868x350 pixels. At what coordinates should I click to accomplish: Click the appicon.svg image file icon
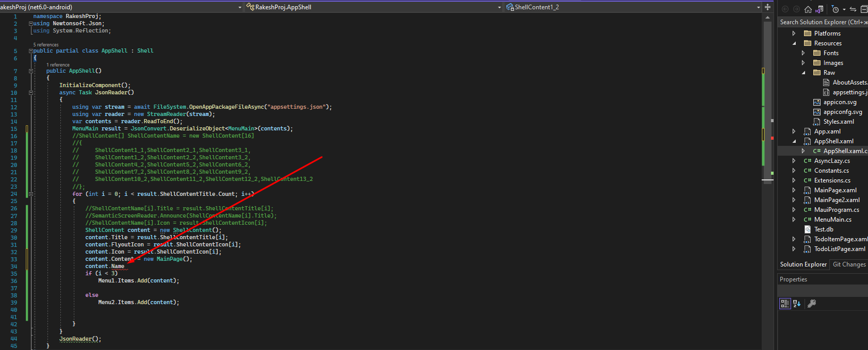coord(817,102)
